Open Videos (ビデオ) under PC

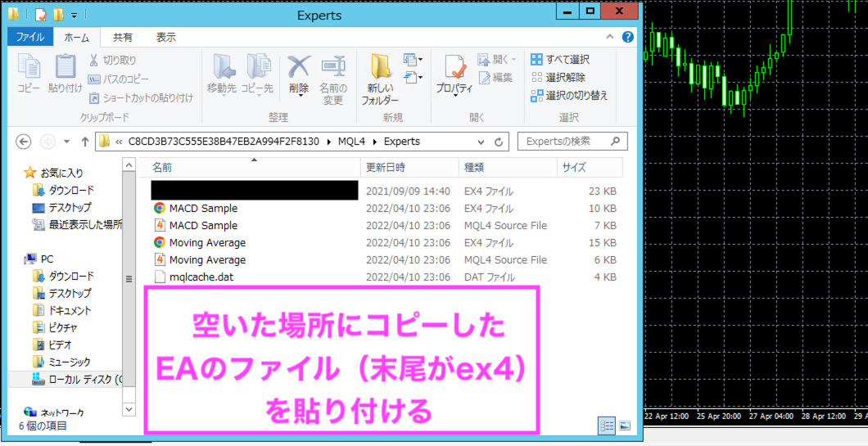click(x=52, y=345)
